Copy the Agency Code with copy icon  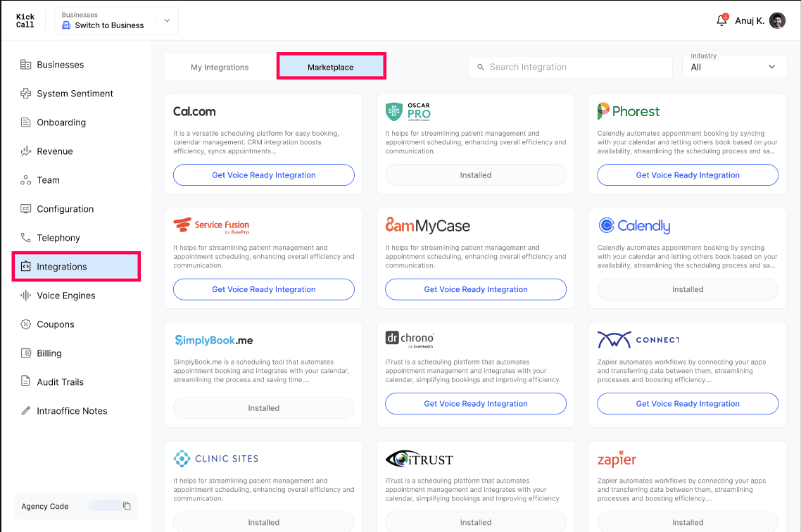(x=127, y=506)
